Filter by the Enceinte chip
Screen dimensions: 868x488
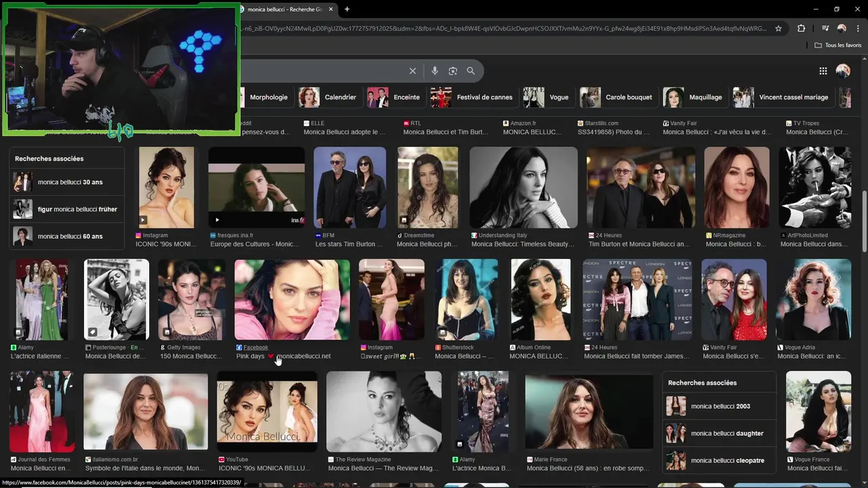coord(394,97)
